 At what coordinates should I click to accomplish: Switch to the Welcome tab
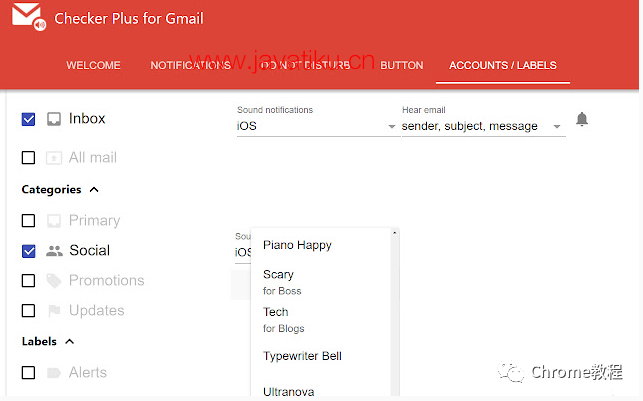click(93, 65)
